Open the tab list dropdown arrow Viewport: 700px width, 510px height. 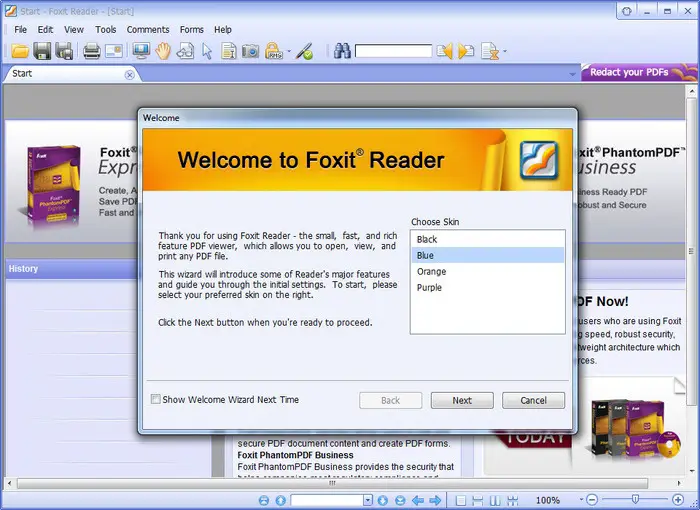point(572,74)
